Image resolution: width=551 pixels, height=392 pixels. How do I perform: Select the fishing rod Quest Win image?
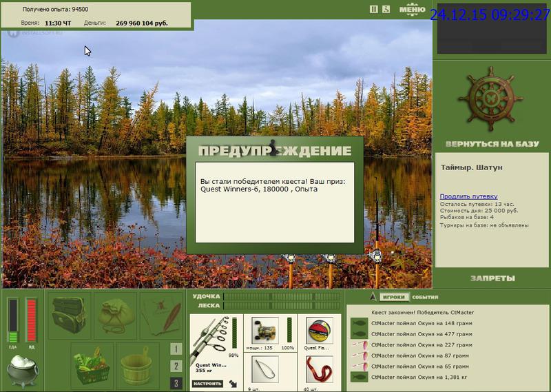209,340
